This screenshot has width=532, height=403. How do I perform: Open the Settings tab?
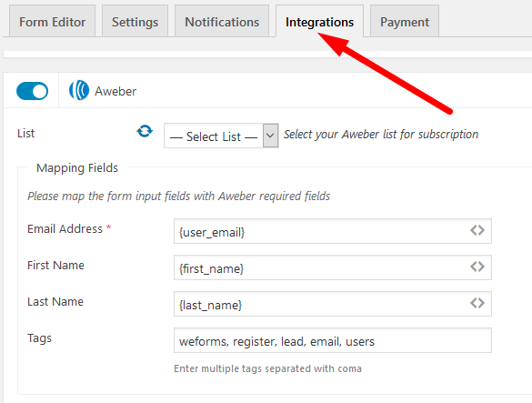[135, 21]
